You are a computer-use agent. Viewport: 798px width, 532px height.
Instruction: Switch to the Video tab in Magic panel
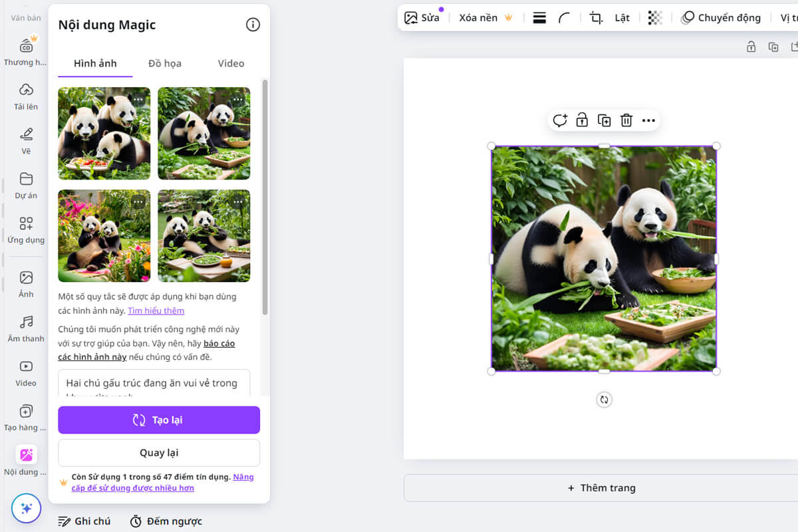pyautogui.click(x=231, y=63)
